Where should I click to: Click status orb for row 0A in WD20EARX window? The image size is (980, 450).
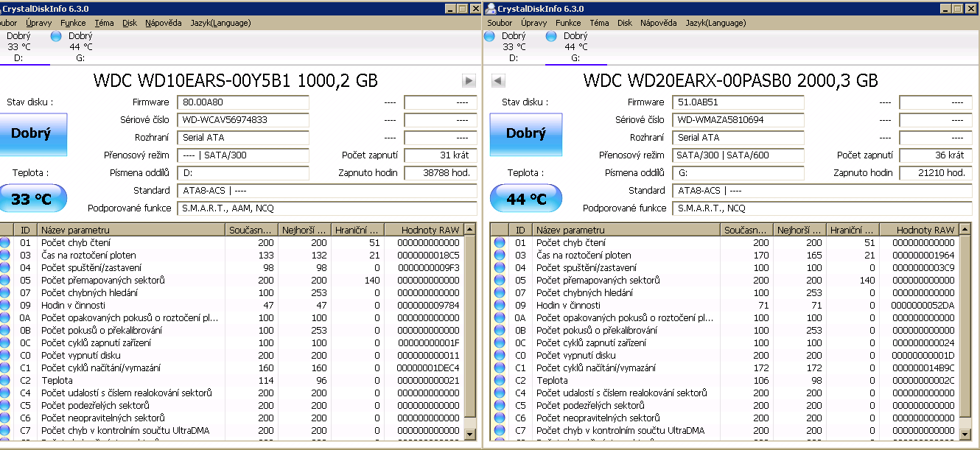tap(500, 317)
